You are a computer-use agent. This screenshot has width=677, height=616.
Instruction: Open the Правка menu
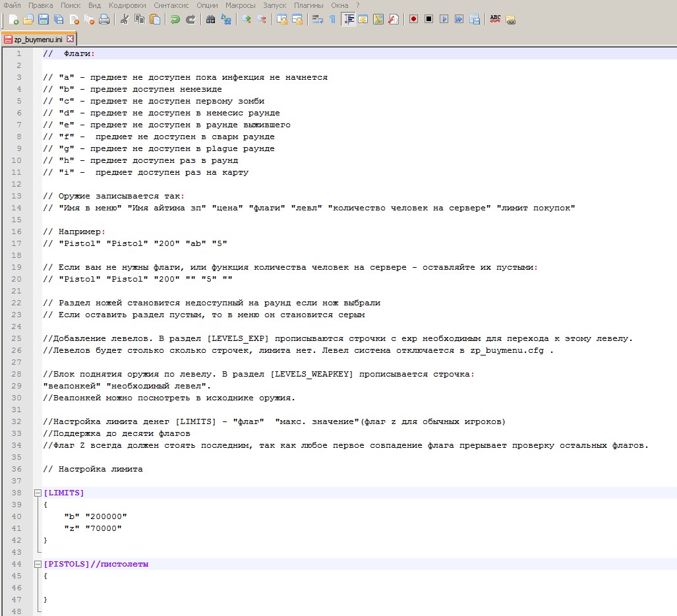pos(41,5)
